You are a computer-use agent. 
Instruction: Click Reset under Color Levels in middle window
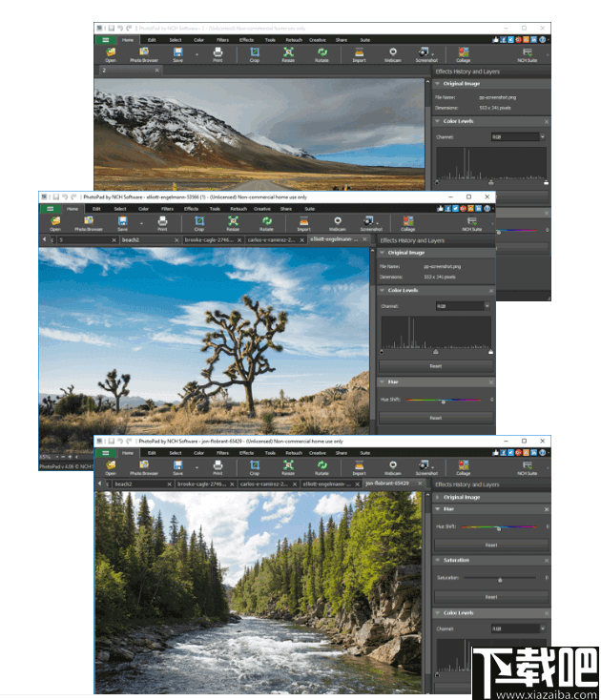coord(436,366)
